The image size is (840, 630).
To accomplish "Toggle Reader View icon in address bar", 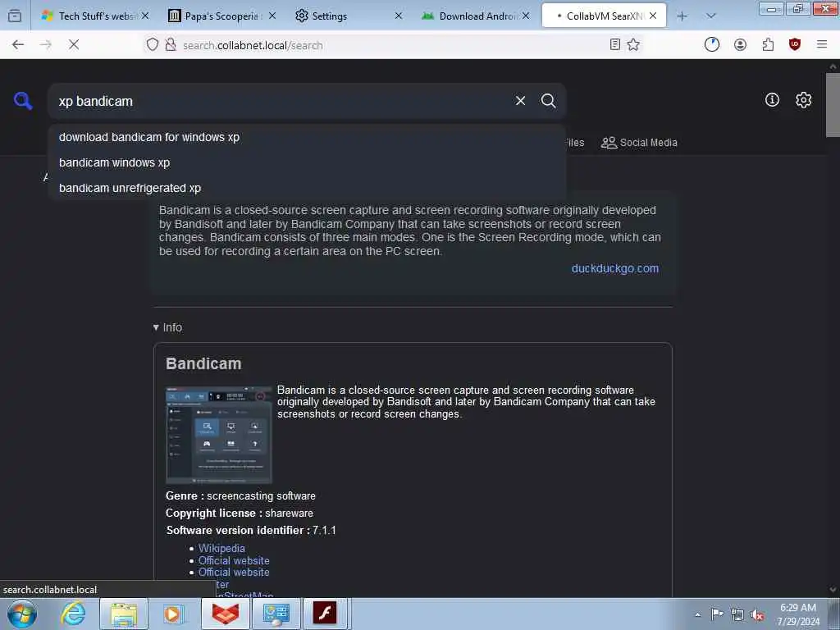I will point(615,45).
